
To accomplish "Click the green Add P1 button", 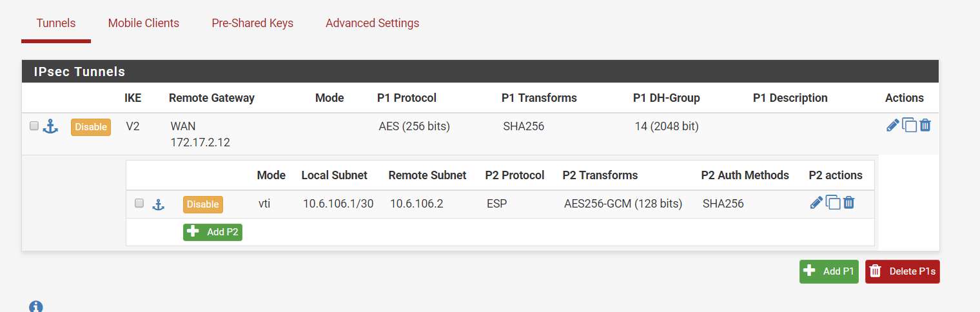I will pos(828,271).
